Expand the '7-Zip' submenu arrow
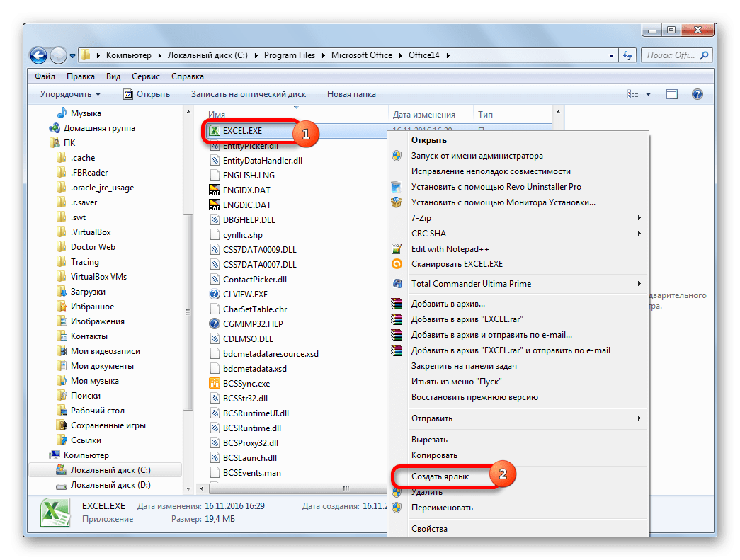Viewport: 740px width, 560px height. [639, 218]
